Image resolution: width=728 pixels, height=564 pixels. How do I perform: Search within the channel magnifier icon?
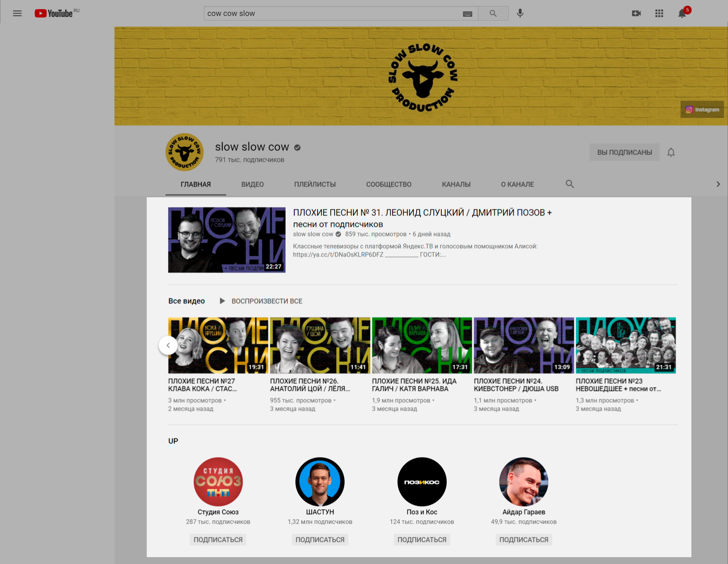tap(569, 184)
